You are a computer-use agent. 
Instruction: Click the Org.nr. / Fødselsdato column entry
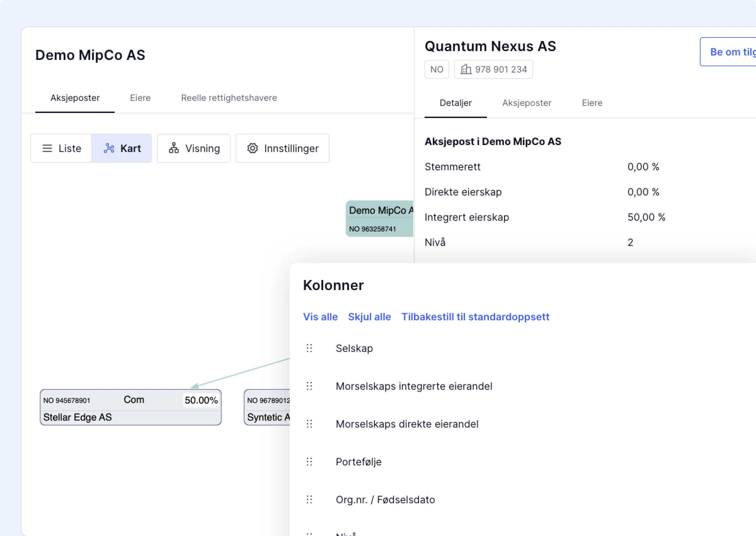(x=386, y=500)
